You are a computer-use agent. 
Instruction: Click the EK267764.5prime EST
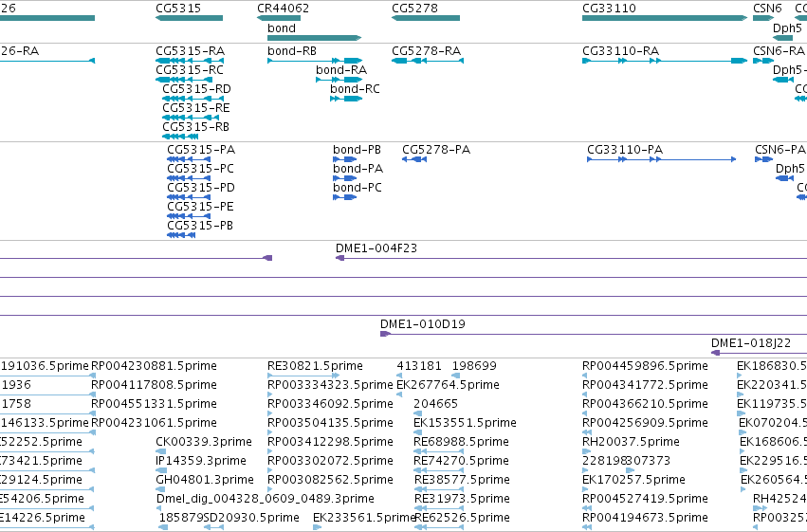(x=448, y=385)
